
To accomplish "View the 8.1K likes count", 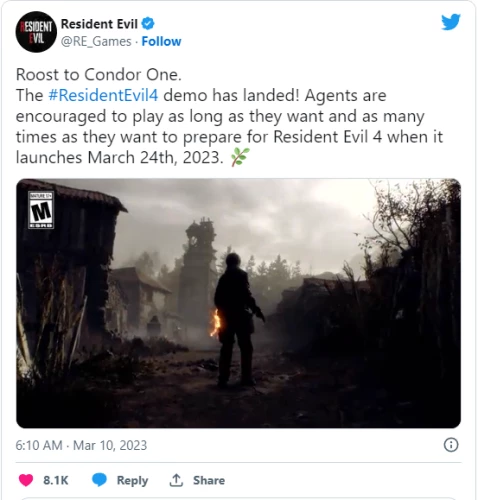I will click(x=56, y=480).
